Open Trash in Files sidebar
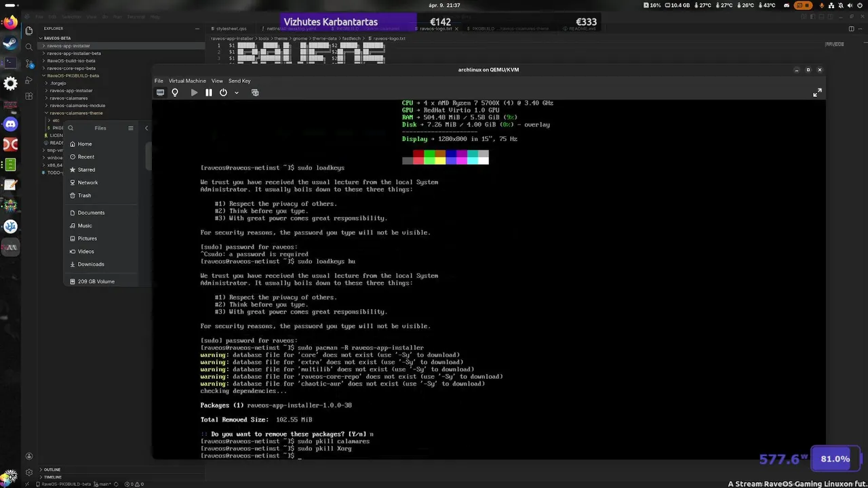Screen dimensions: 868x488 coord(102,195)
